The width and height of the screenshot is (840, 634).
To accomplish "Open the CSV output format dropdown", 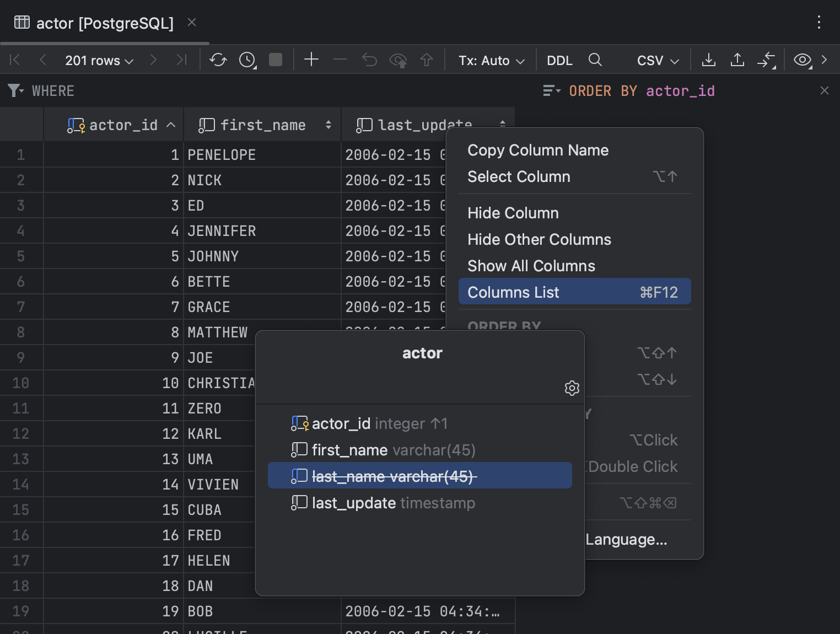I will tap(656, 60).
